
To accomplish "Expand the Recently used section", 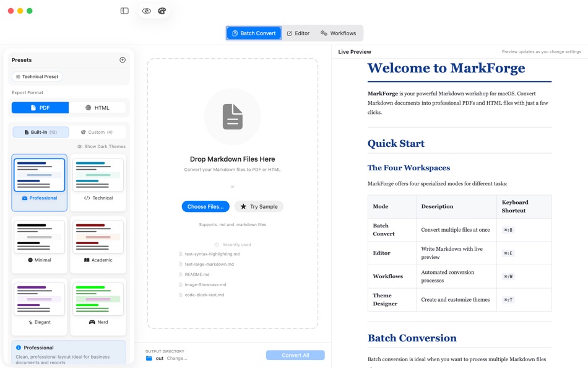I will (233, 244).
